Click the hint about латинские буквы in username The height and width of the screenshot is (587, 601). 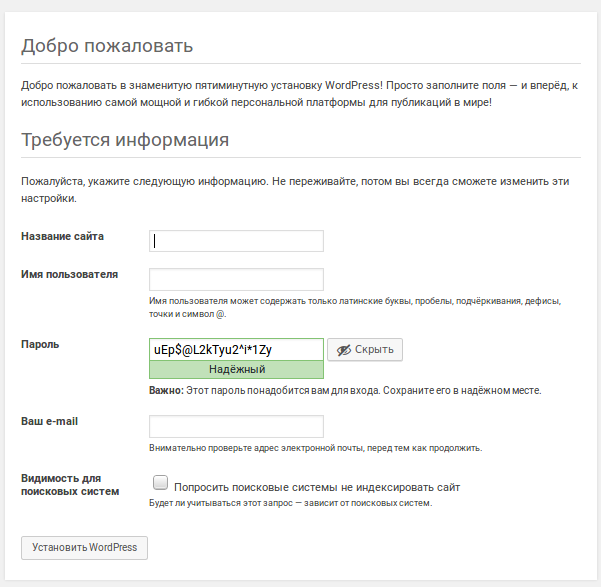point(355,307)
